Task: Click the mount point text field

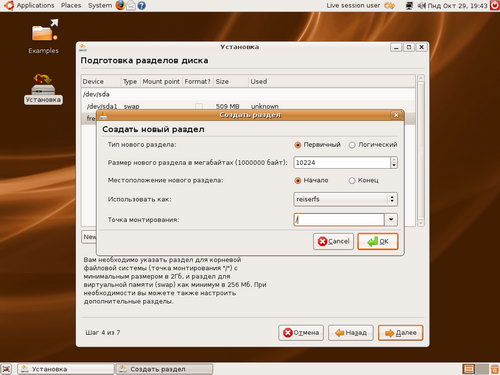Action: coord(339,220)
